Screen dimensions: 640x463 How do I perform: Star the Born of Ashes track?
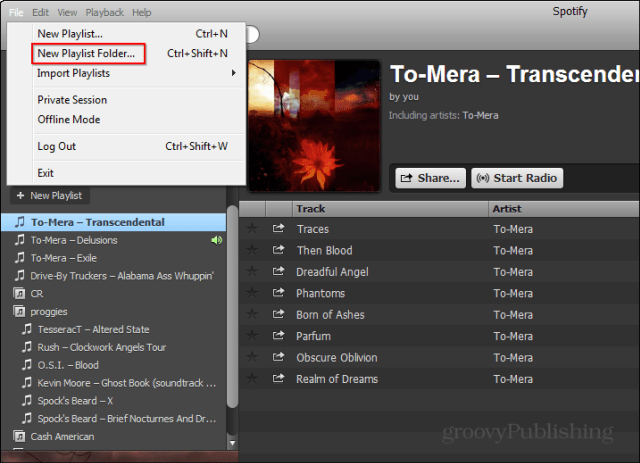pyautogui.click(x=252, y=314)
